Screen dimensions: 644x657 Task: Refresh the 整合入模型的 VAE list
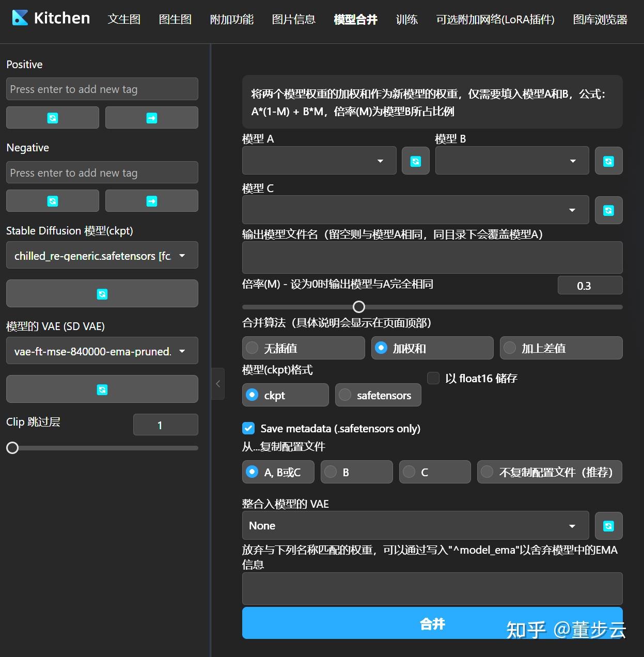pyautogui.click(x=608, y=525)
